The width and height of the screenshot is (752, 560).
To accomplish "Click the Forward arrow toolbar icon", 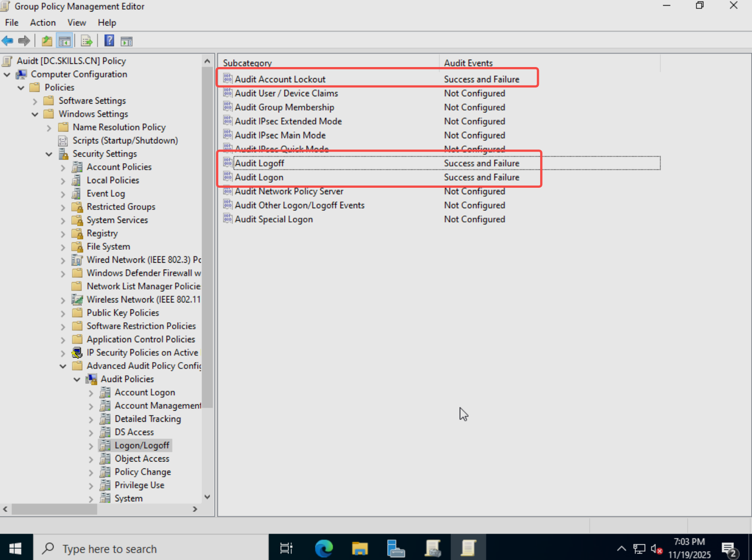I will [24, 41].
